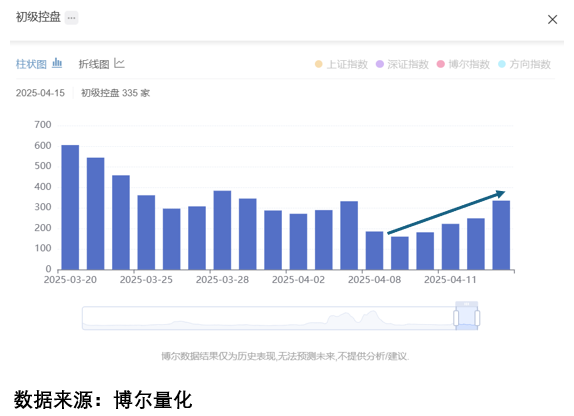The image size is (574, 416).
Task: Click the 2025-04-11 axis date label
Action: point(450,280)
